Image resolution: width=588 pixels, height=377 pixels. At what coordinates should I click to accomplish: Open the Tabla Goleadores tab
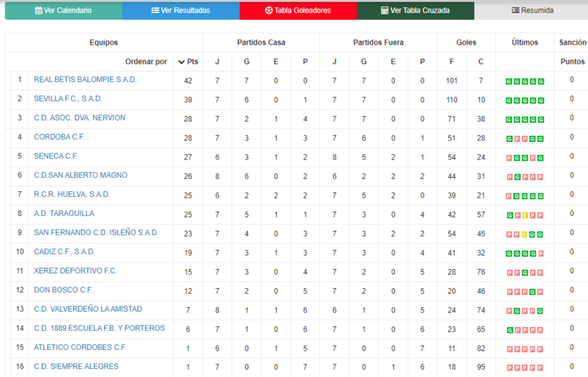point(298,10)
